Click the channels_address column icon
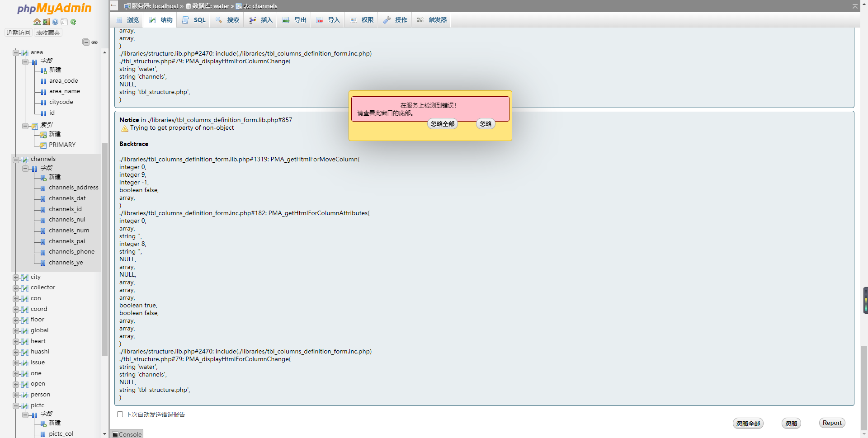 click(x=43, y=188)
